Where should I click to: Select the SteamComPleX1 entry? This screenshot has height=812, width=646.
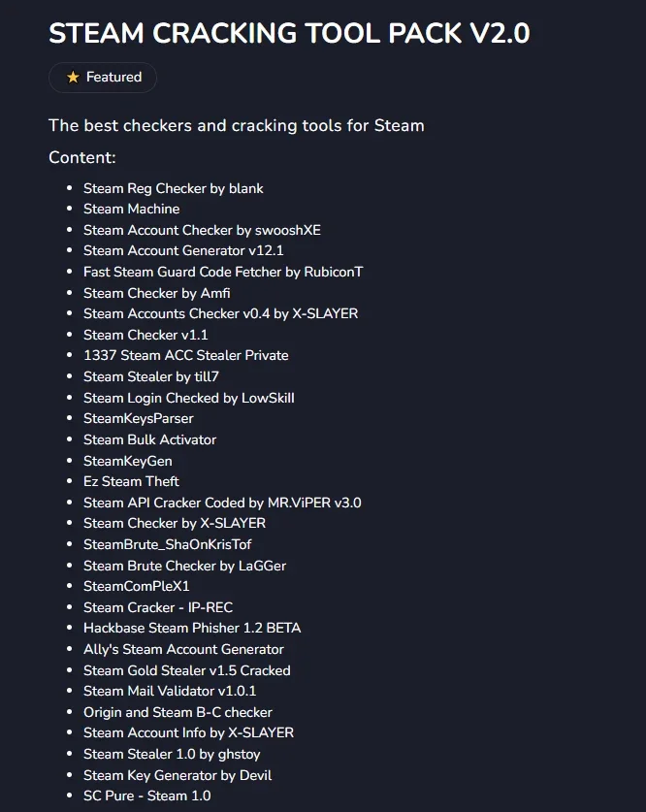point(137,586)
